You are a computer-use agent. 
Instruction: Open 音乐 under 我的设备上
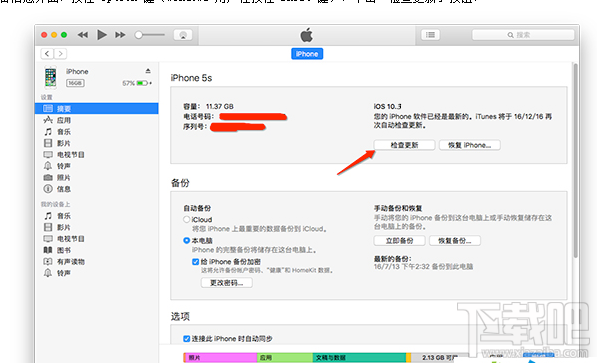pos(64,216)
